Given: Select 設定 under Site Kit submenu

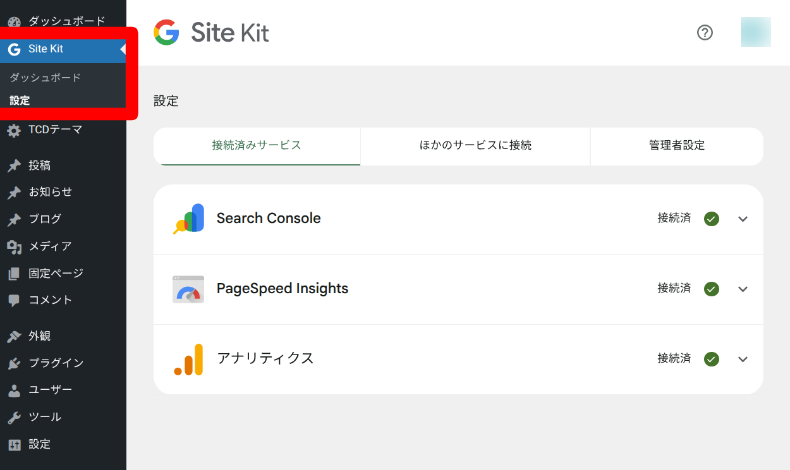Looking at the screenshot, I should [x=20, y=101].
